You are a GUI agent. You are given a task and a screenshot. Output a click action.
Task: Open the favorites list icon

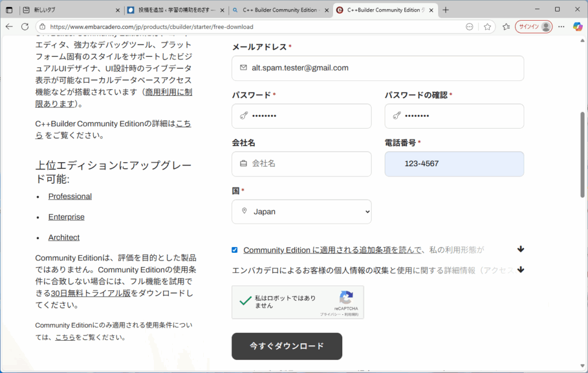click(x=506, y=26)
